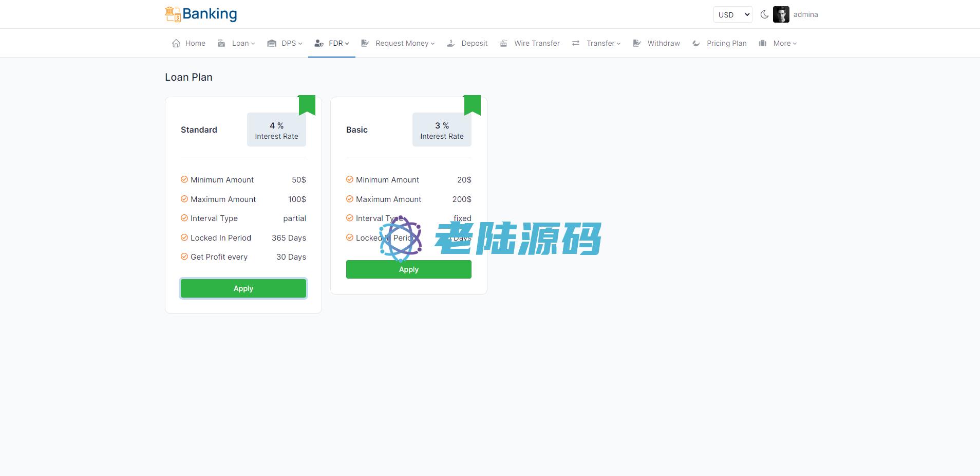
Task: Click the admina profile avatar
Action: 781,14
